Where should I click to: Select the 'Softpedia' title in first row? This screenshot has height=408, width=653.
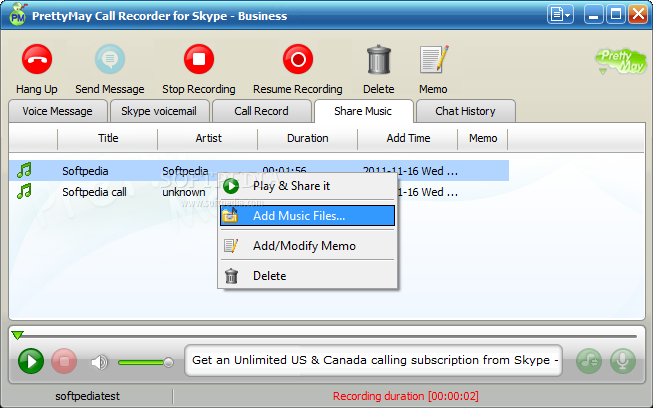(x=85, y=171)
